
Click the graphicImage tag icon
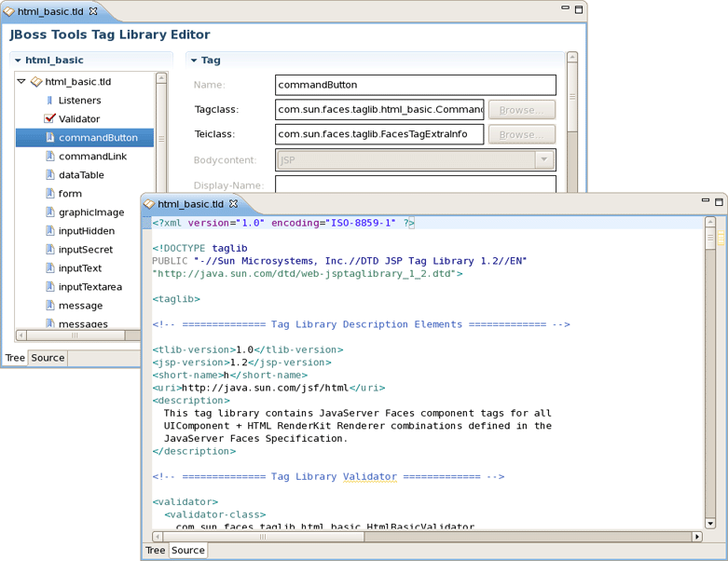tap(50, 212)
